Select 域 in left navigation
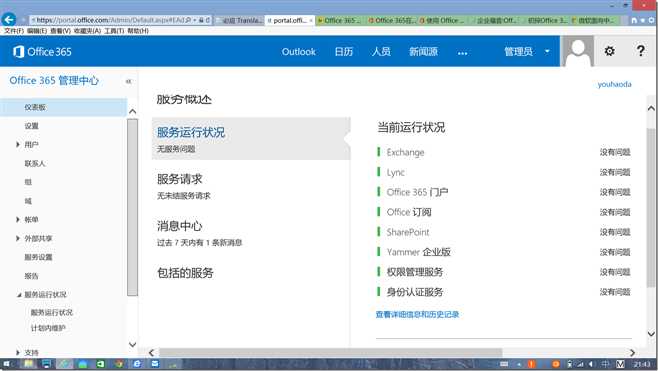This screenshot has width=658, height=371. (28, 201)
